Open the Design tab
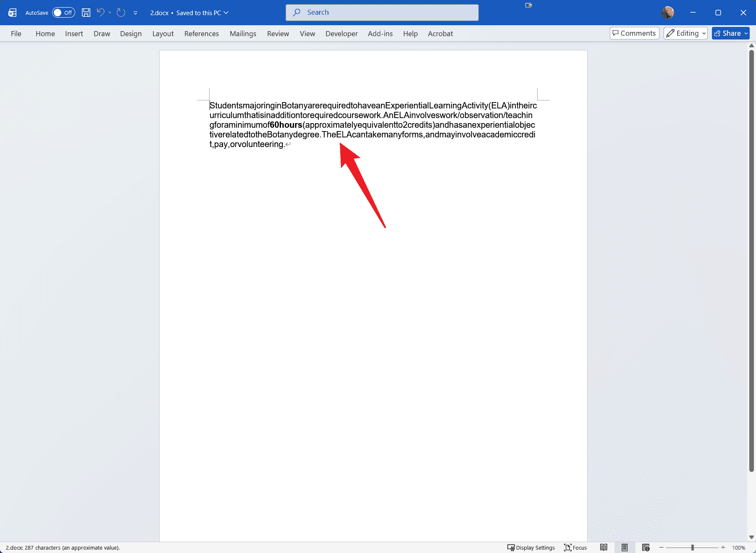The image size is (756, 553). click(131, 34)
